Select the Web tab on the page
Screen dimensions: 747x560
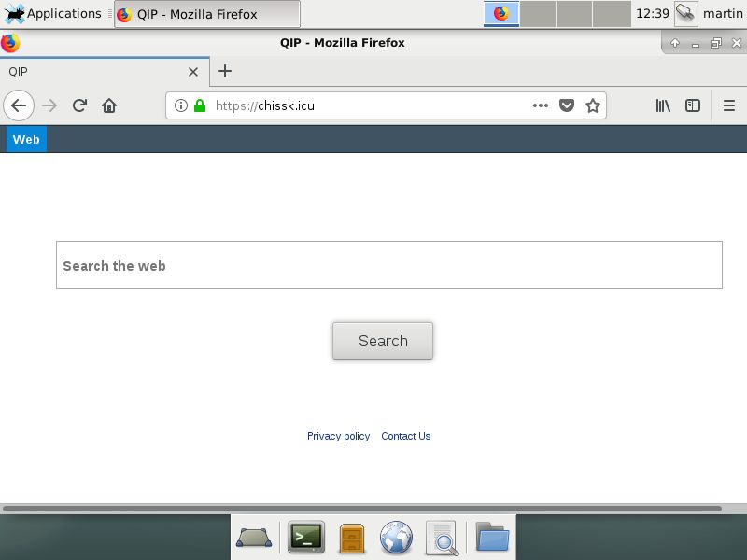click(26, 139)
